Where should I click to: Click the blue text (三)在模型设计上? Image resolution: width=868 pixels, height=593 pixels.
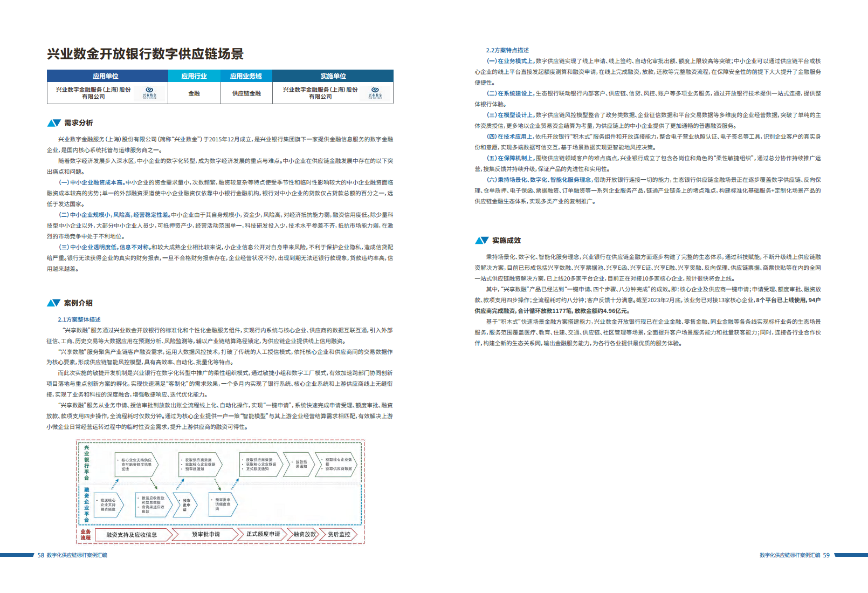[x=510, y=115]
